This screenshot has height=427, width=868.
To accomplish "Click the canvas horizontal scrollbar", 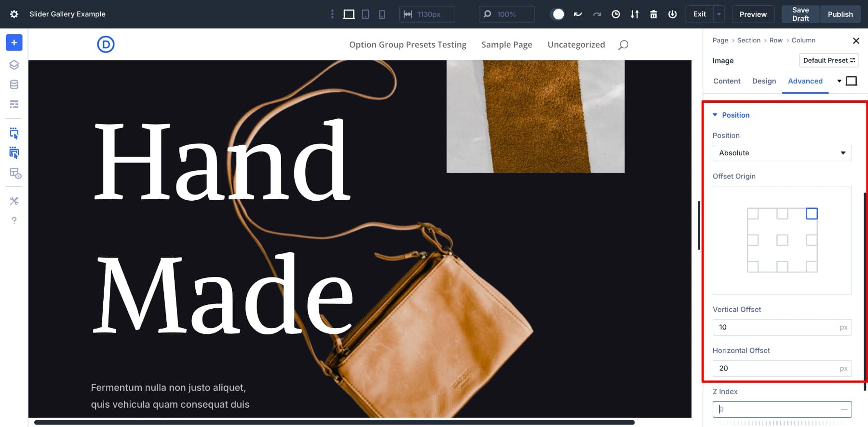I will tap(334, 423).
